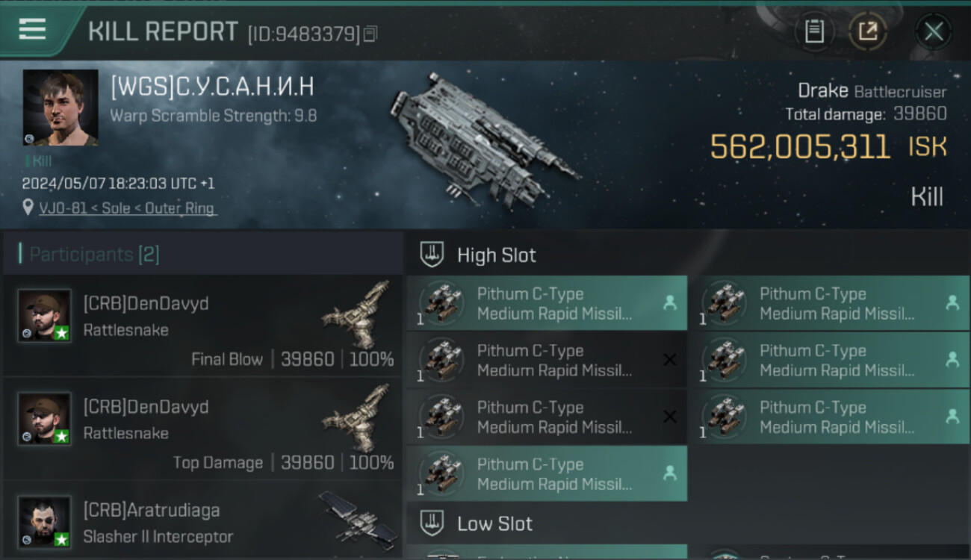Click the High Slot section icon
Screen dimensions: 971x560
tap(432, 255)
